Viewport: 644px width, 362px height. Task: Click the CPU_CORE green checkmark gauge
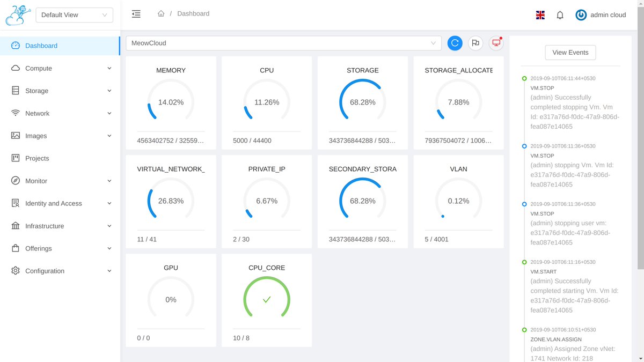[x=267, y=299]
